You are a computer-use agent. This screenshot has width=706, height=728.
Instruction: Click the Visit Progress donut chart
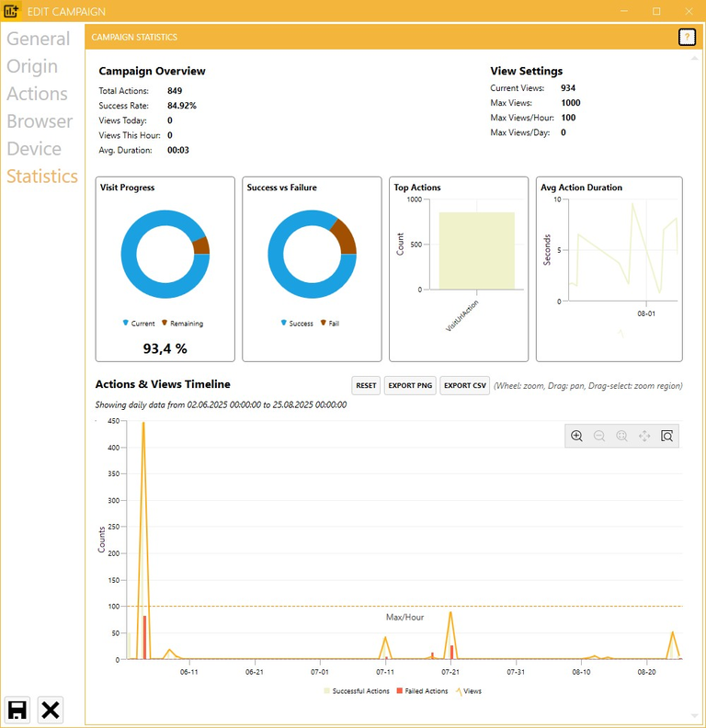pyautogui.click(x=165, y=254)
